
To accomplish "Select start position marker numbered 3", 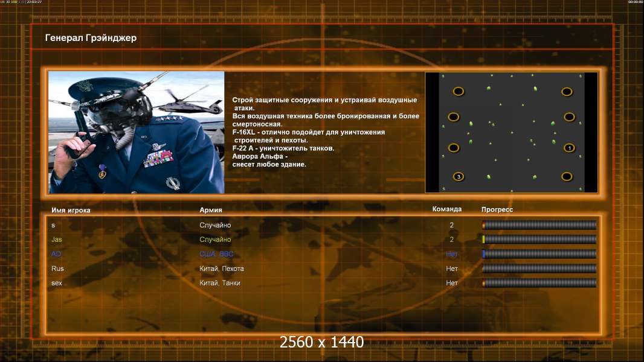I will (x=459, y=177).
